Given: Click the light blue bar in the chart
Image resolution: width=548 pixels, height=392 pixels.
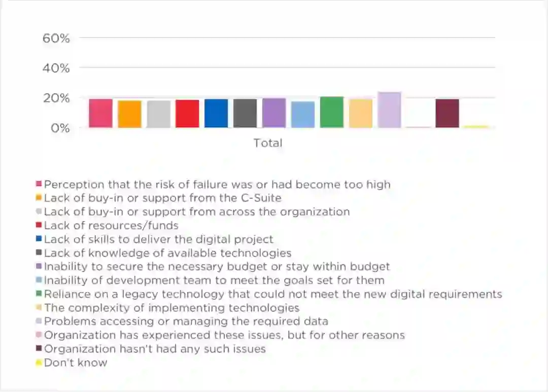Looking at the screenshot, I should click(303, 115).
